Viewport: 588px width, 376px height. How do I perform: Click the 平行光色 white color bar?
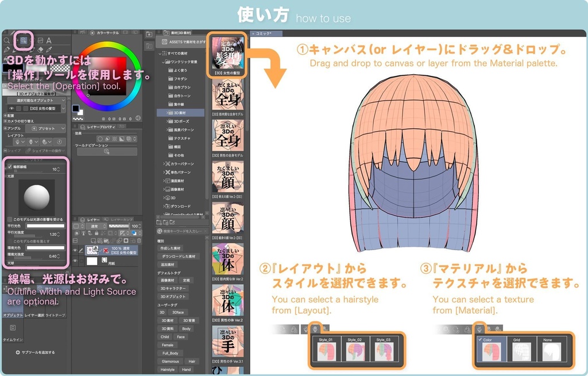[x=45, y=226]
